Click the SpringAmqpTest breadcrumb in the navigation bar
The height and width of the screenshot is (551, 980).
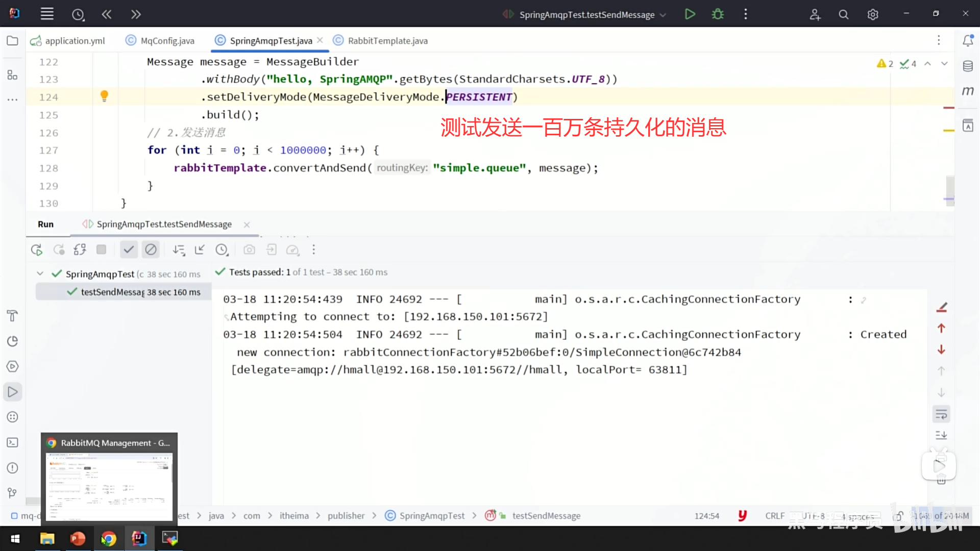[x=431, y=516]
